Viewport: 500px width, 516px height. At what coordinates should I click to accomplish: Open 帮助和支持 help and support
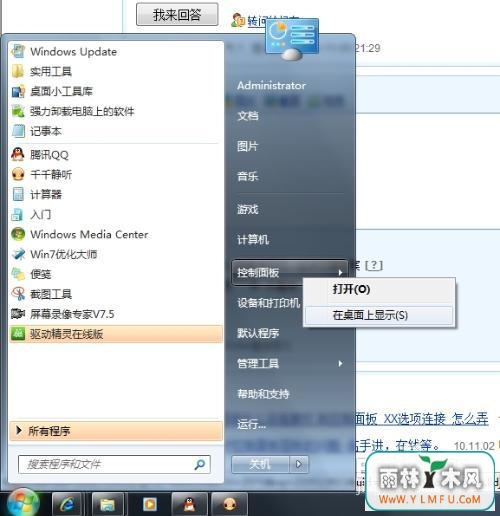click(263, 394)
